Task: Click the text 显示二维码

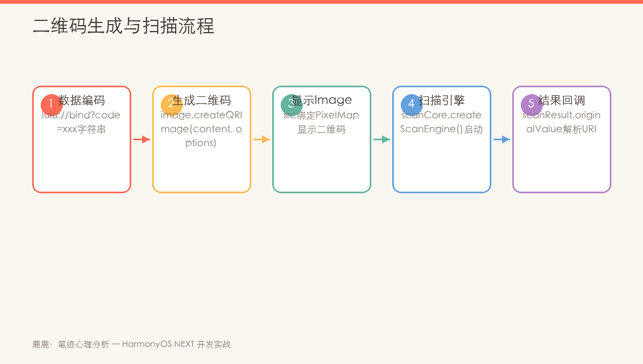Action: click(x=322, y=130)
